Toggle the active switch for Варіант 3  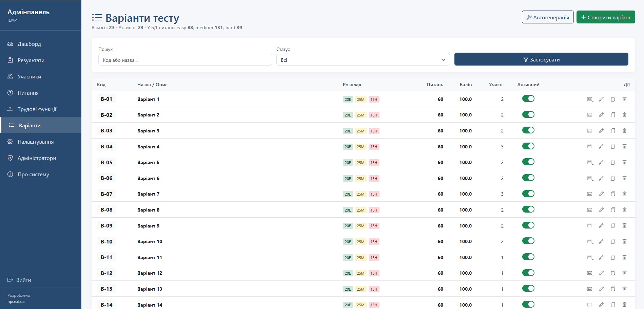click(528, 130)
